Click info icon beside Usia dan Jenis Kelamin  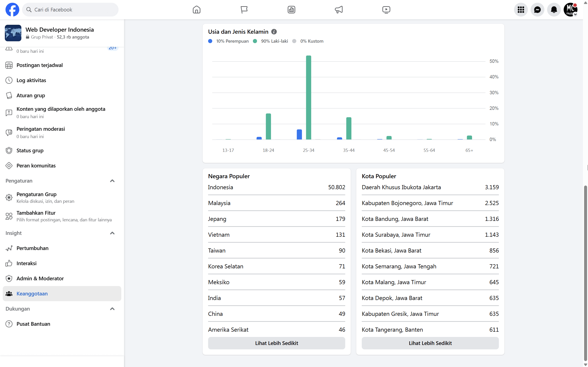pyautogui.click(x=274, y=32)
